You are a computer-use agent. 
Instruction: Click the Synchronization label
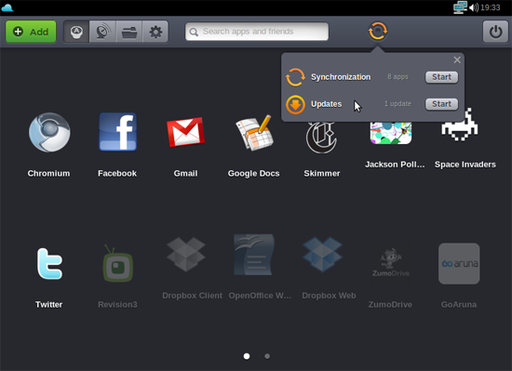click(341, 77)
